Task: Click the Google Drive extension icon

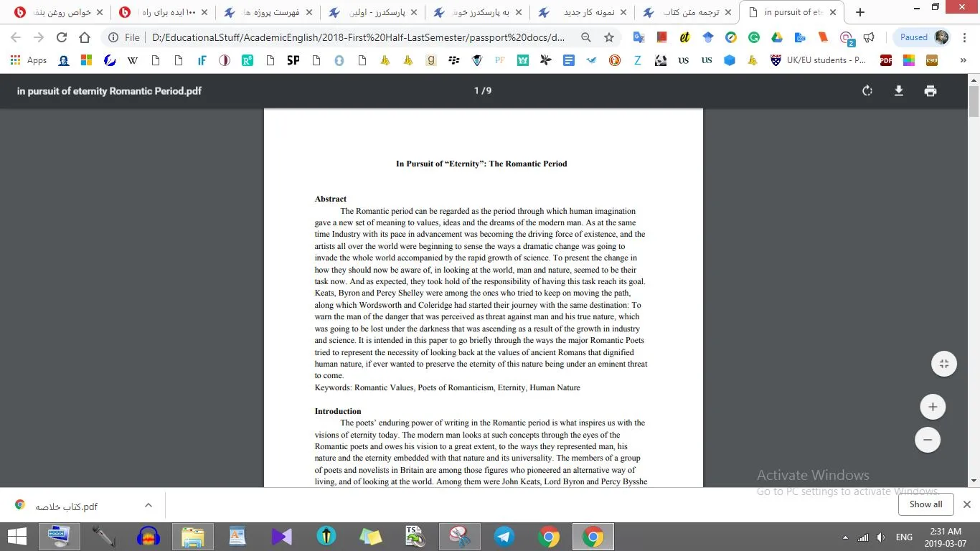Action: pos(777,37)
